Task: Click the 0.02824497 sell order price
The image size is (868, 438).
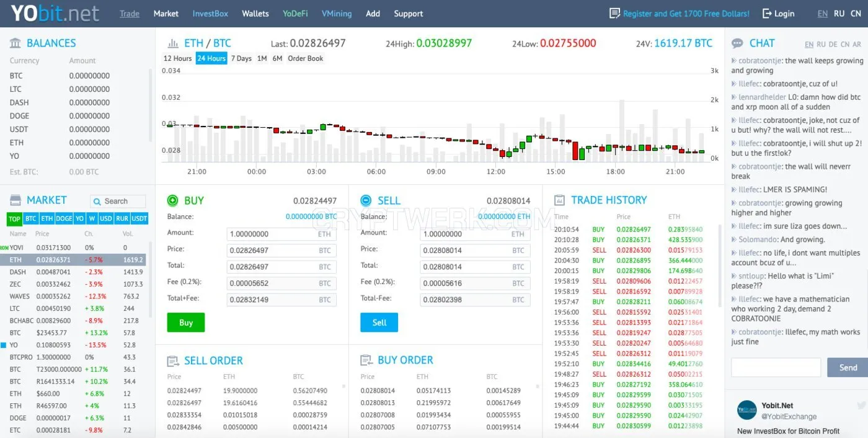Action: pyautogui.click(x=184, y=391)
